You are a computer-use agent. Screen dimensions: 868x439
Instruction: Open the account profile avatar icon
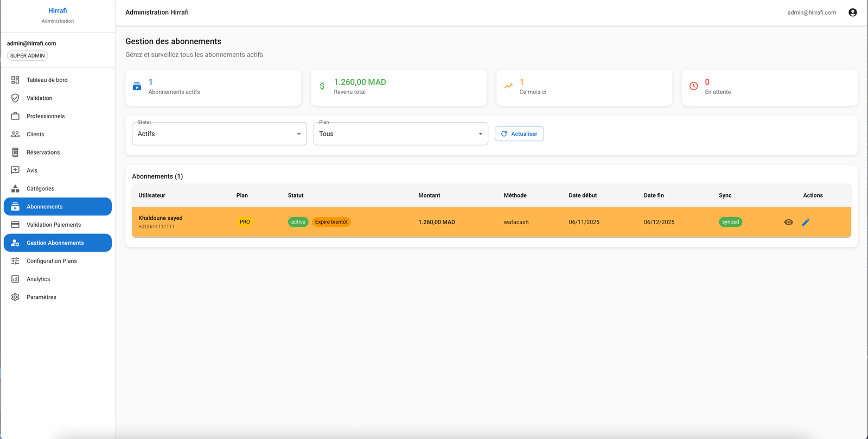(853, 12)
